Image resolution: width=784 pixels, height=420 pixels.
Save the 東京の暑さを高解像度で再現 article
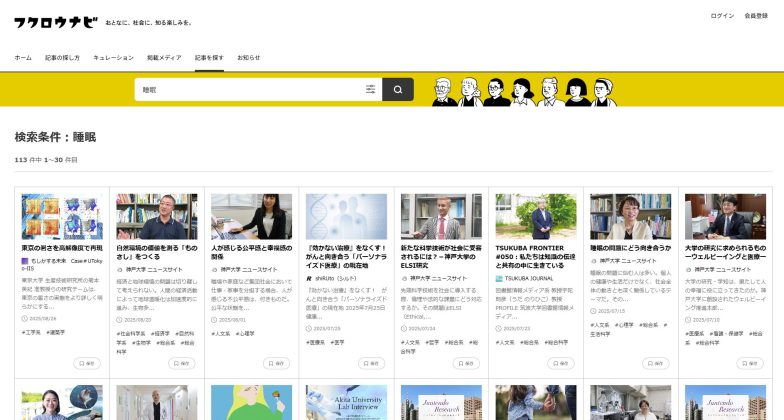(88, 363)
